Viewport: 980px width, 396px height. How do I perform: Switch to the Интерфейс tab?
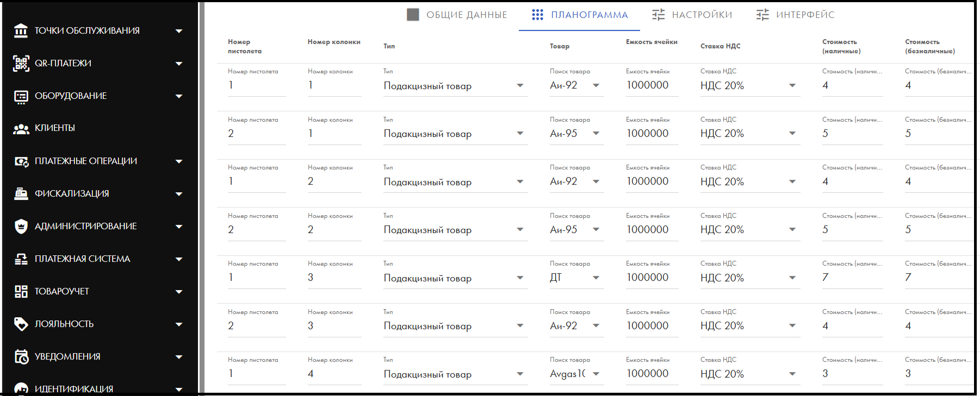pyautogui.click(x=795, y=15)
